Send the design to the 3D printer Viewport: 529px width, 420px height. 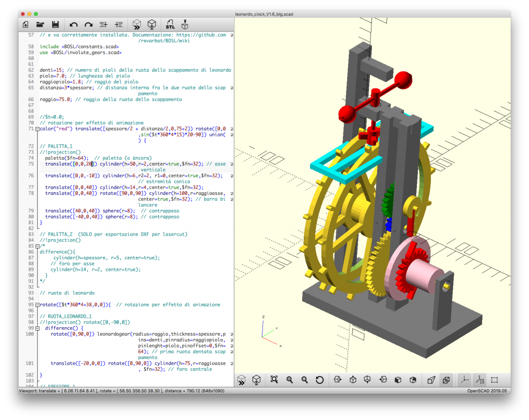(x=185, y=24)
